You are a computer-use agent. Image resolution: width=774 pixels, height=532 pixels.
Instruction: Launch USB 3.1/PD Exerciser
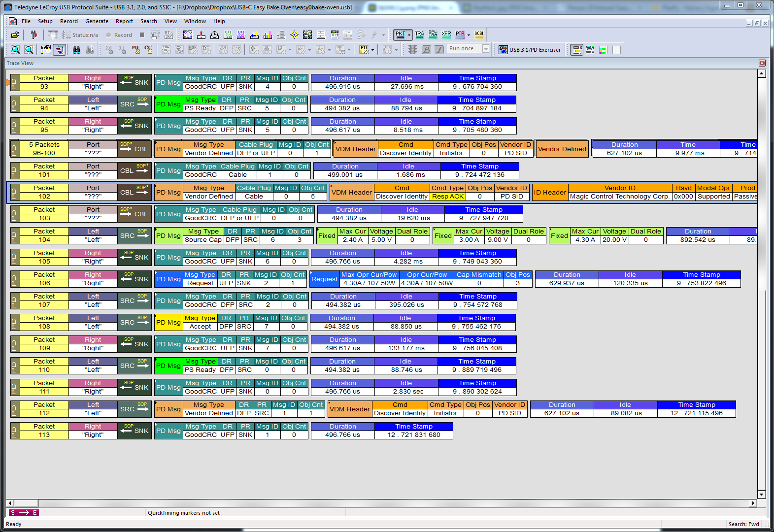530,50
